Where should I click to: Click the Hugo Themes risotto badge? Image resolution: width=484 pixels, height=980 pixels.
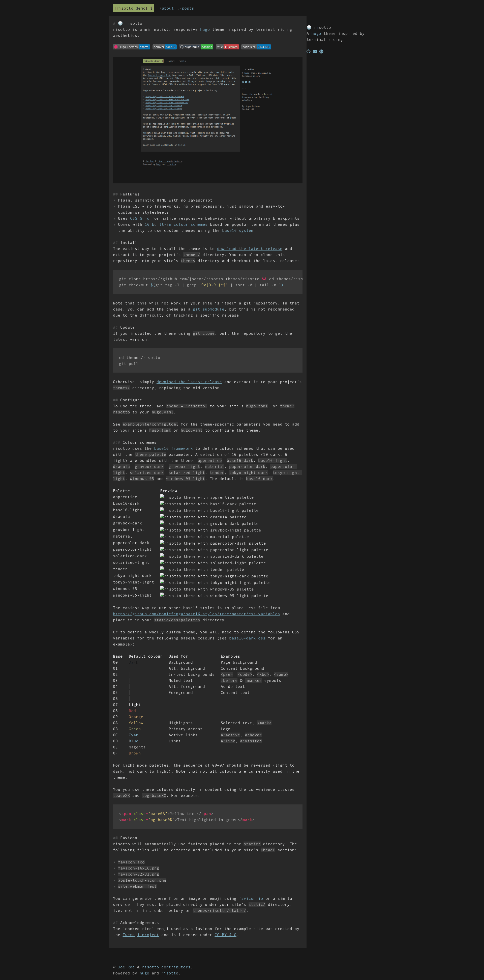[132, 47]
